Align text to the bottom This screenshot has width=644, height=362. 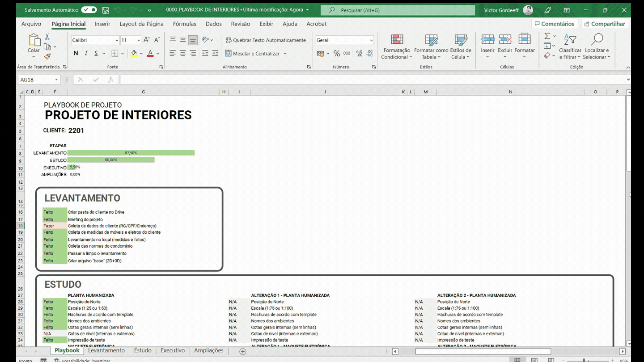(x=193, y=40)
